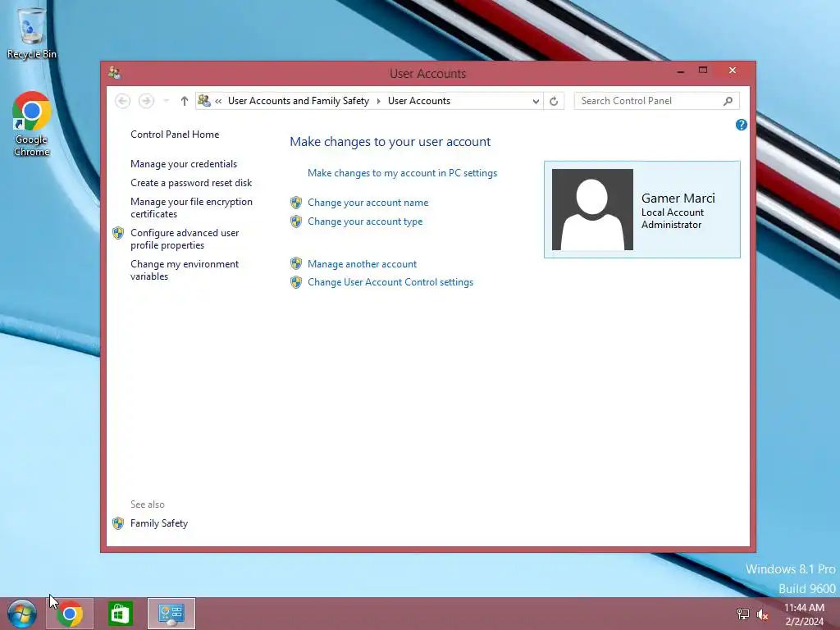Click shield icon beside Change User Account Control

296,282
